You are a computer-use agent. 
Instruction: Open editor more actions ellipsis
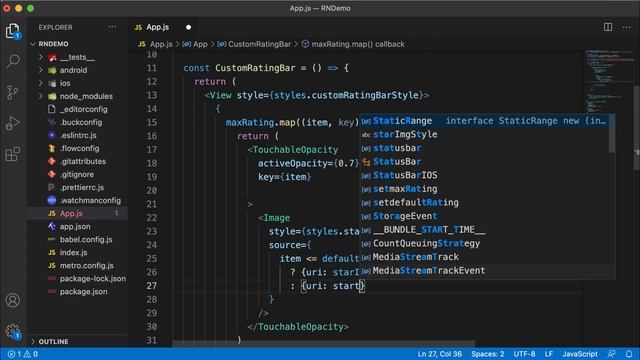pyautogui.click(x=627, y=27)
